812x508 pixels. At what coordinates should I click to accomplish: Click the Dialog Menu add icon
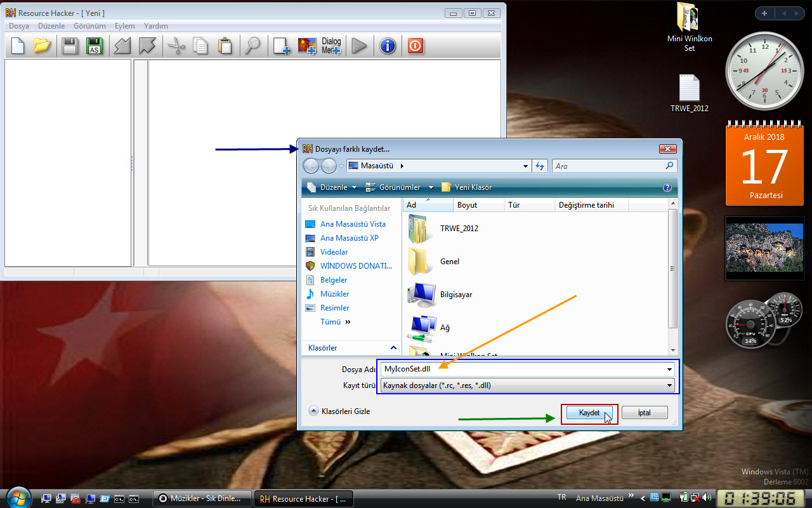click(332, 46)
